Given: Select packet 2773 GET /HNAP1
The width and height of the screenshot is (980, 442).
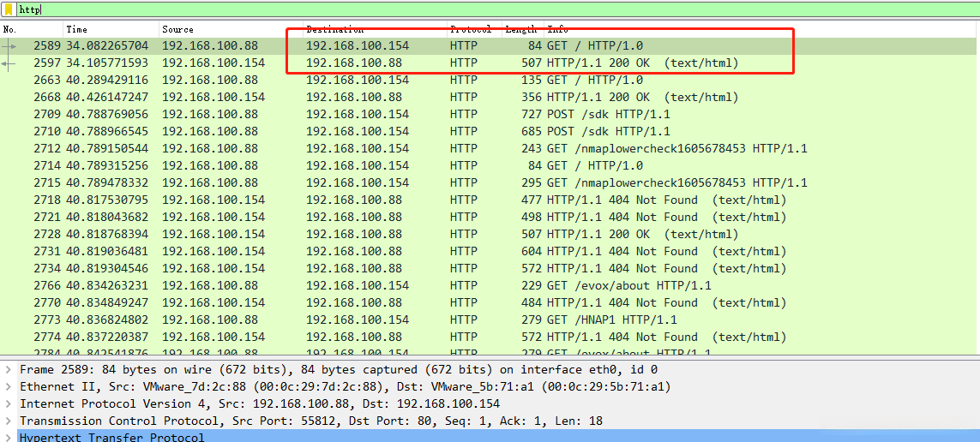Looking at the screenshot, I should pos(489,320).
